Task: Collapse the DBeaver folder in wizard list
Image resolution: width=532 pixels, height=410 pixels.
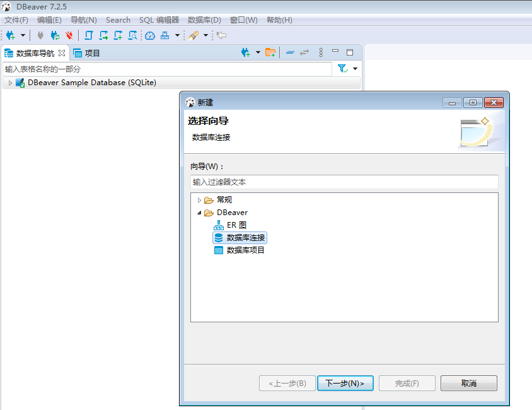Action: (199, 213)
